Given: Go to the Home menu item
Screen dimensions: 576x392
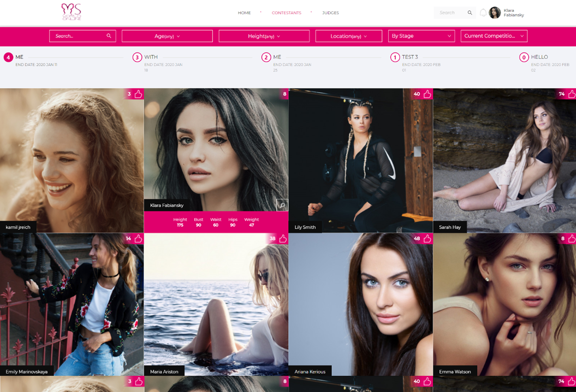Looking at the screenshot, I should (244, 13).
